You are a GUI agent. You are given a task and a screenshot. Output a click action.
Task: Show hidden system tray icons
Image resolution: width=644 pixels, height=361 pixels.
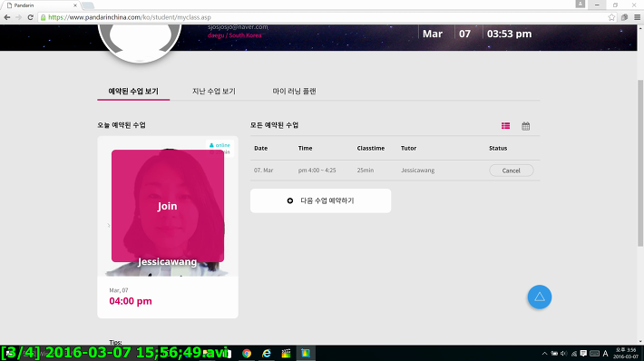(x=544, y=353)
